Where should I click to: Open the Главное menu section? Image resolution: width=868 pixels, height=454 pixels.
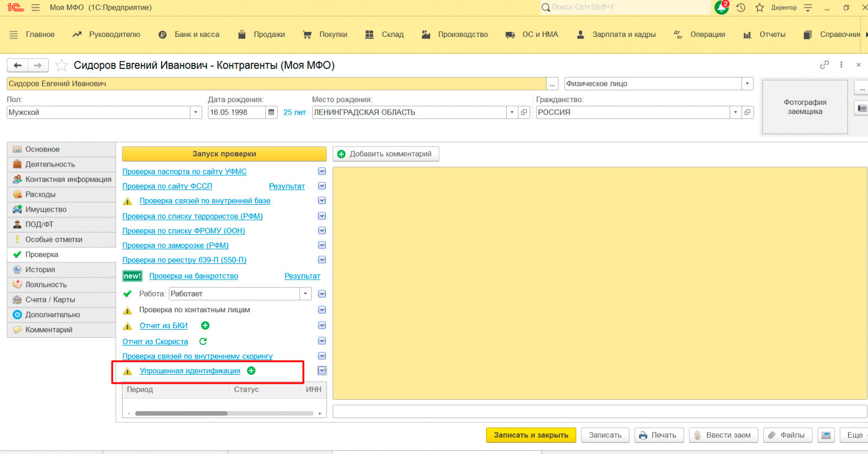[40, 34]
